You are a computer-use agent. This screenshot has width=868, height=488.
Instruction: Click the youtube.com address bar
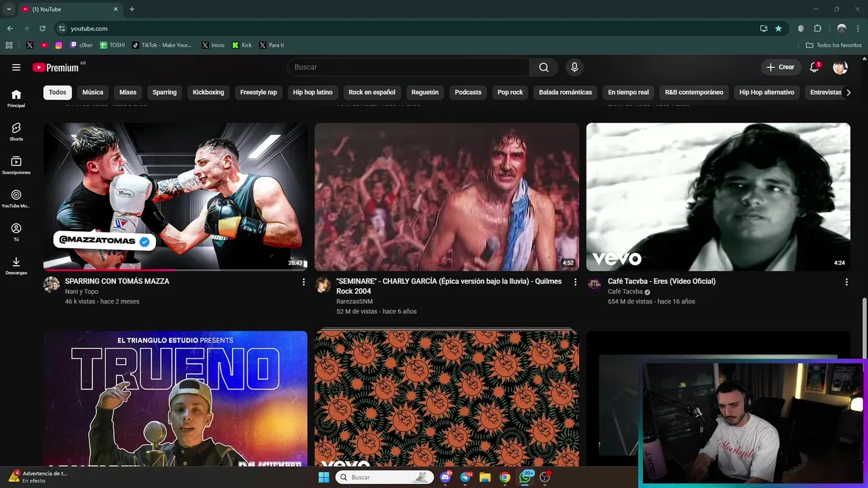point(407,28)
